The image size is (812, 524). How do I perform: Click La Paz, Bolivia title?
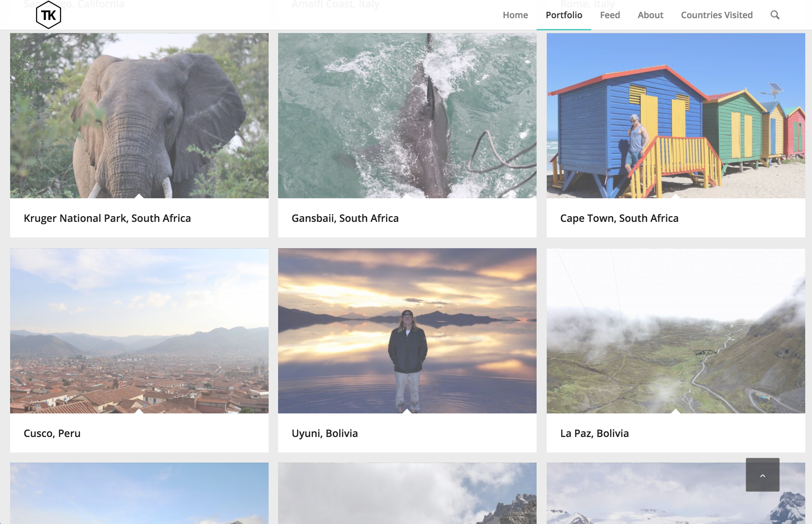click(x=594, y=433)
